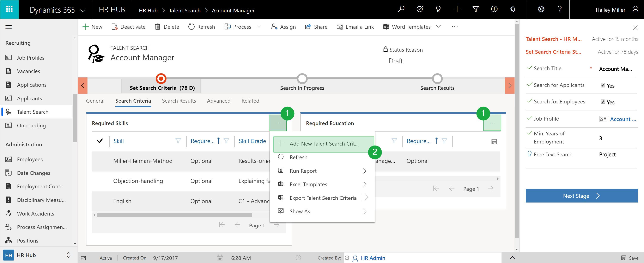Switch to the General tab
This screenshot has height=263, width=644.
tap(95, 101)
